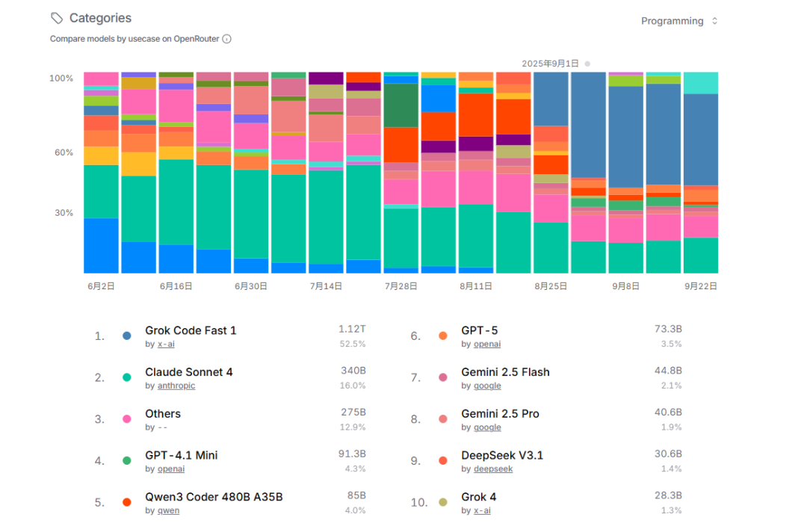Open the google link under Gemini 2.5 Flash

point(487,386)
